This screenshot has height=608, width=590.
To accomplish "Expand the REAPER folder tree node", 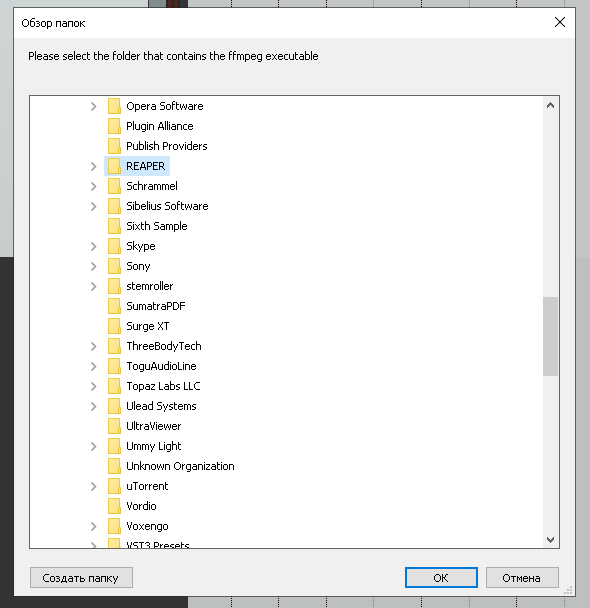I will click(93, 166).
